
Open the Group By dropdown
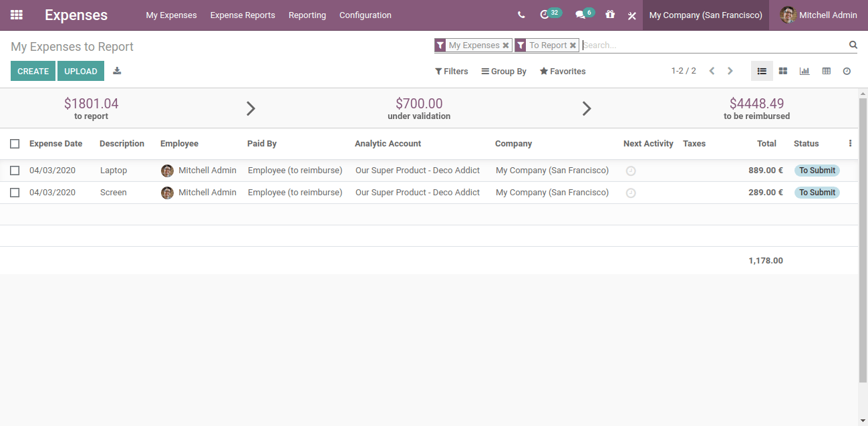pos(504,72)
